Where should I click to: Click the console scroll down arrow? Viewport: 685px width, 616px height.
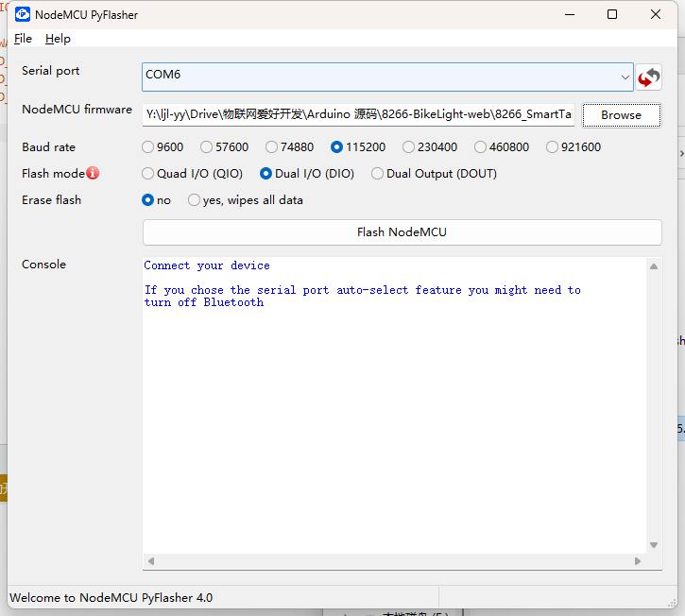[654, 545]
